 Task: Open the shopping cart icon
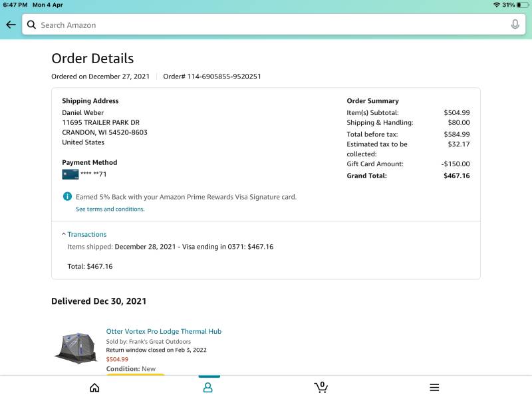coord(321,387)
